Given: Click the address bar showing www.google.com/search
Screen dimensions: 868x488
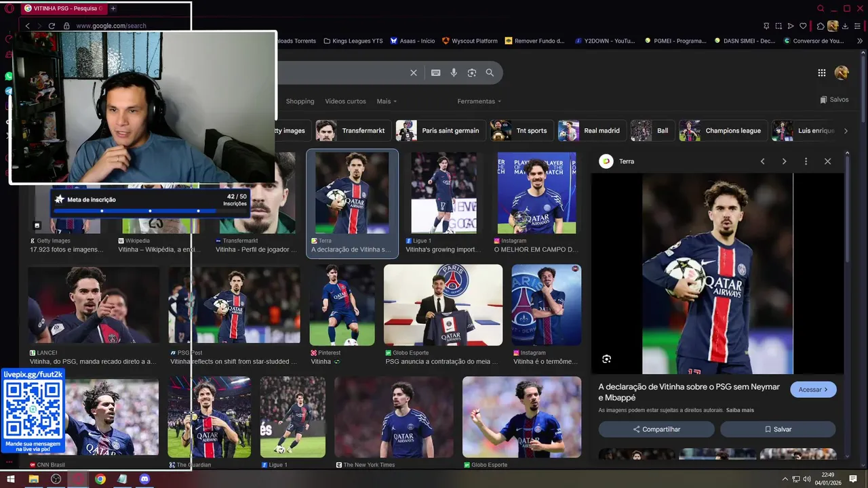Looking at the screenshot, I should pos(111,26).
